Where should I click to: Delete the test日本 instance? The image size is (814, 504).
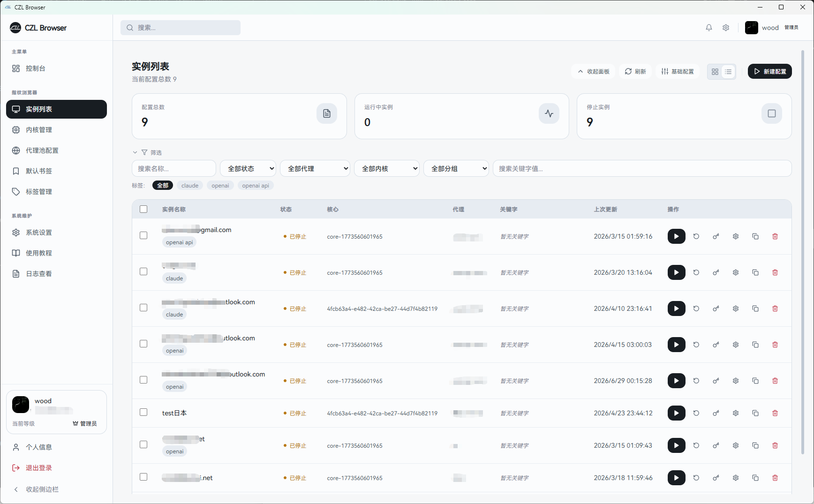[775, 413]
